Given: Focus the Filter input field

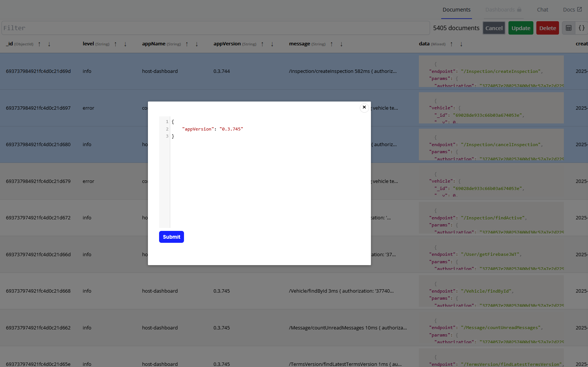Looking at the screenshot, I should coord(216,28).
